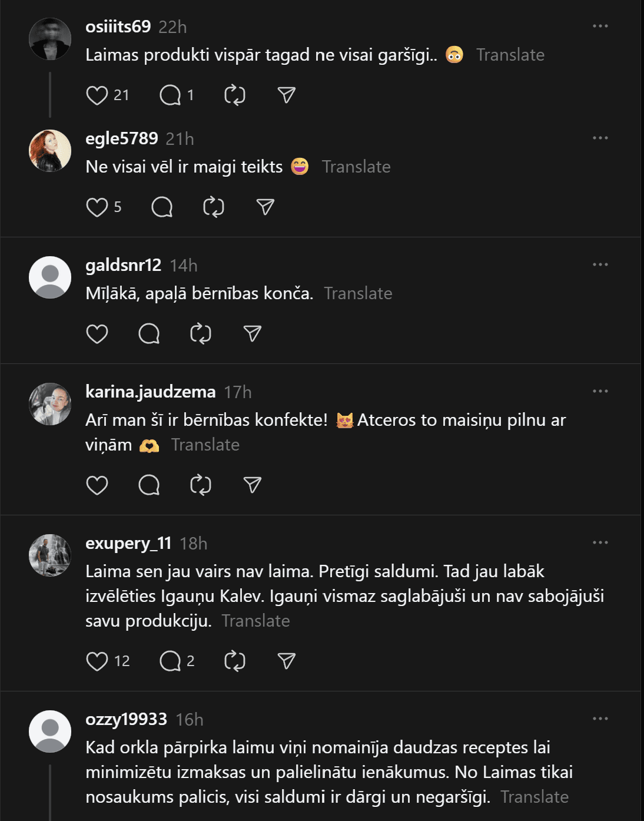Like egle5789's reply

tap(97, 207)
